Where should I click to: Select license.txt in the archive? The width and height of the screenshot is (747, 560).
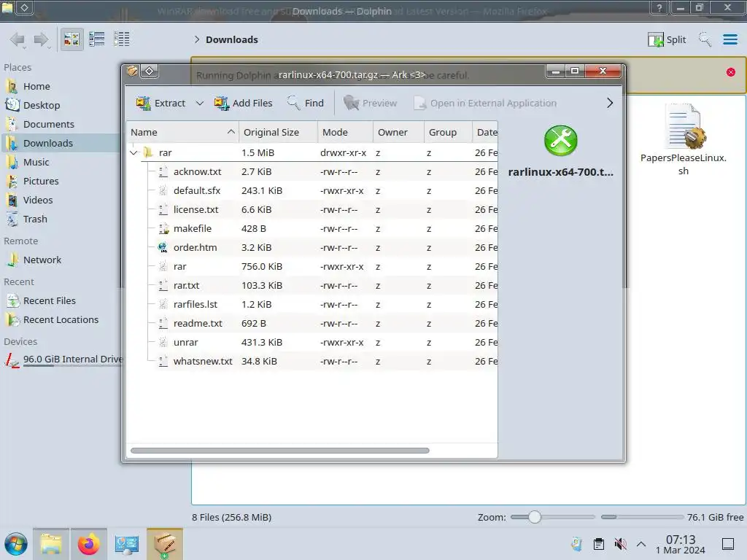196,209
